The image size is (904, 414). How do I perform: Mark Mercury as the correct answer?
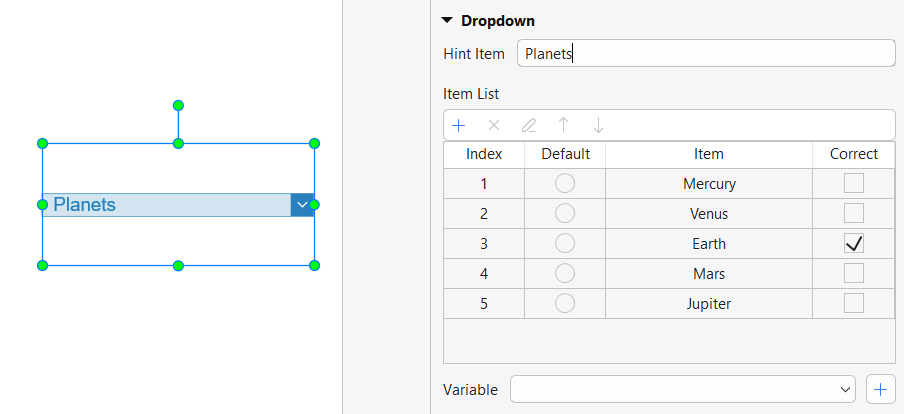[x=853, y=183]
